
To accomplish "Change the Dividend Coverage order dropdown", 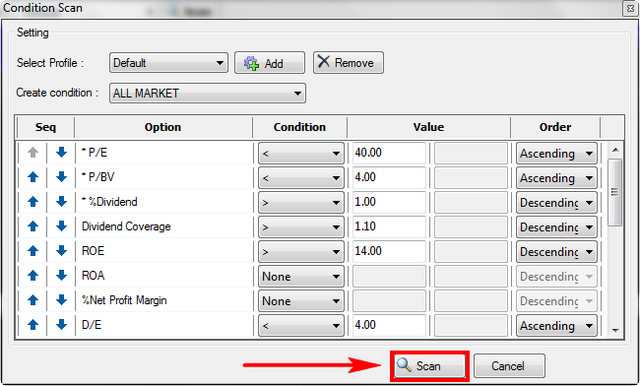I will tap(557, 227).
